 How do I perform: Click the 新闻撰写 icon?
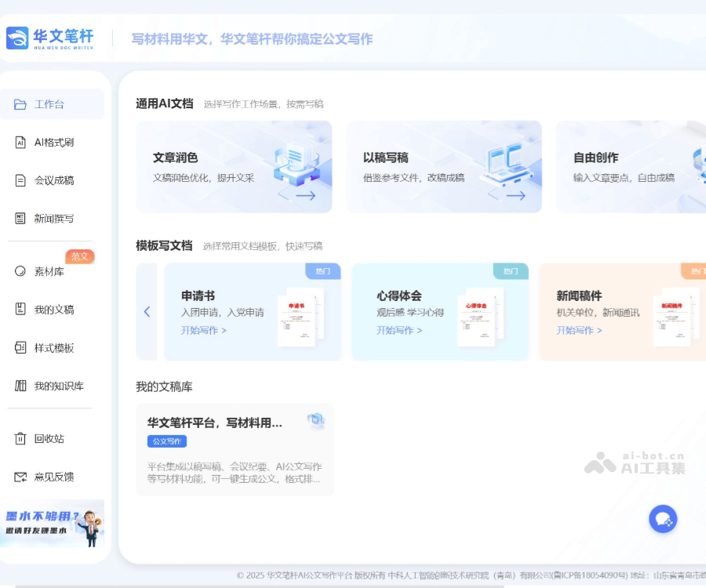pyautogui.click(x=21, y=218)
